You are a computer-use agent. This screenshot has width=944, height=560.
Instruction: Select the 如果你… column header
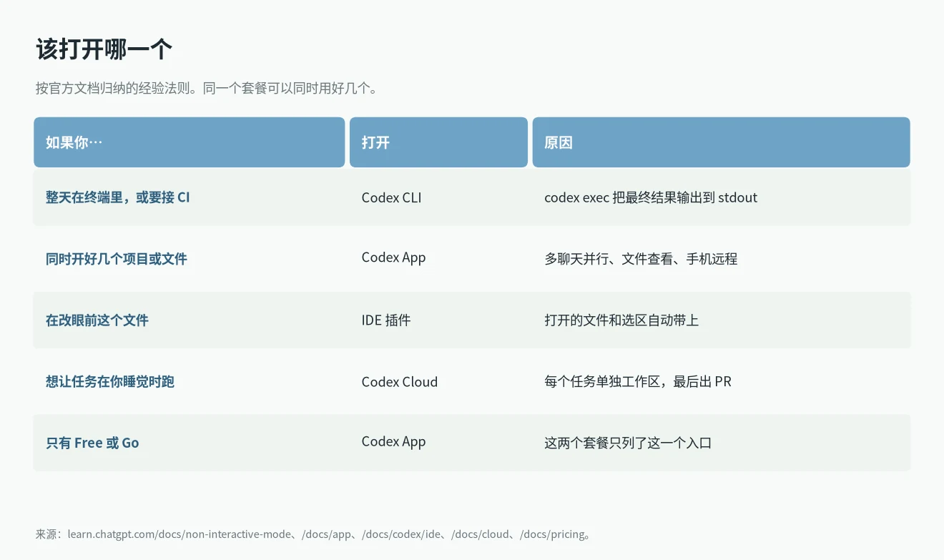(190, 142)
